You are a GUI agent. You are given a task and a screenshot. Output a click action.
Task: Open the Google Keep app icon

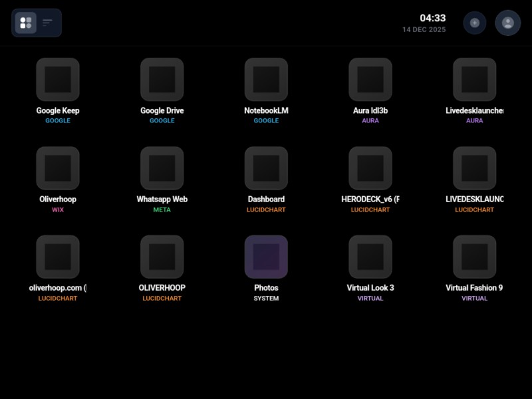pos(58,80)
